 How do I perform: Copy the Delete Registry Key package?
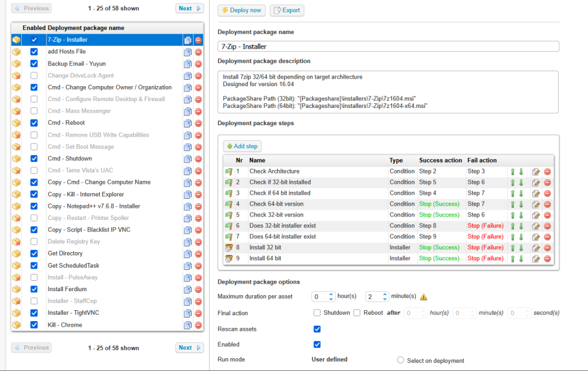[x=188, y=242]
